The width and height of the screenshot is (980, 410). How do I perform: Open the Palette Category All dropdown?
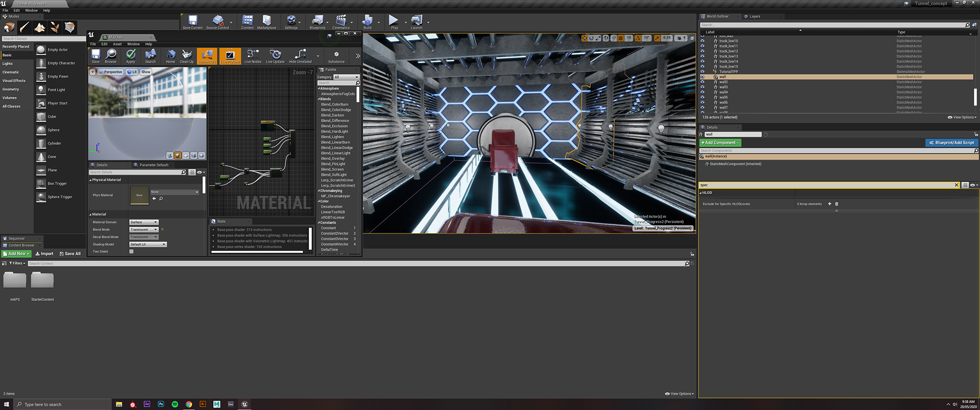(347, 77)
